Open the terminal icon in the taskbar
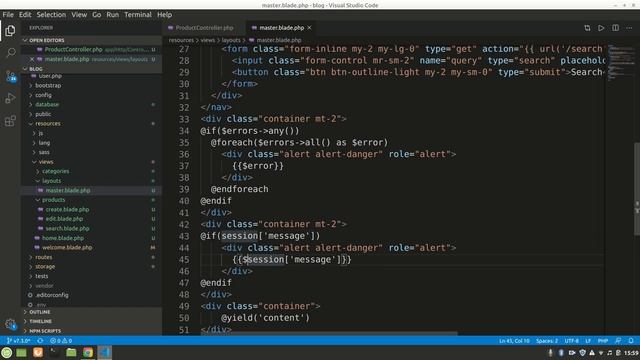 click(54, 352)
